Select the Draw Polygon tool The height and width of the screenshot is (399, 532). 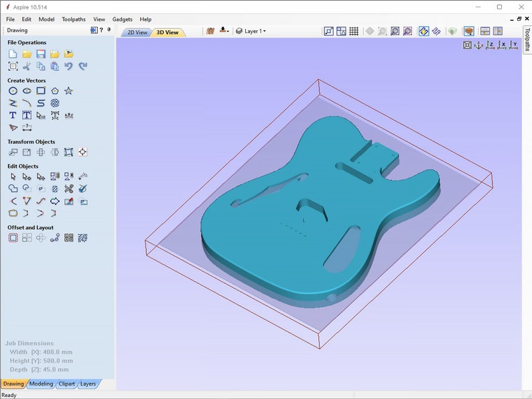tap(55, 91)
